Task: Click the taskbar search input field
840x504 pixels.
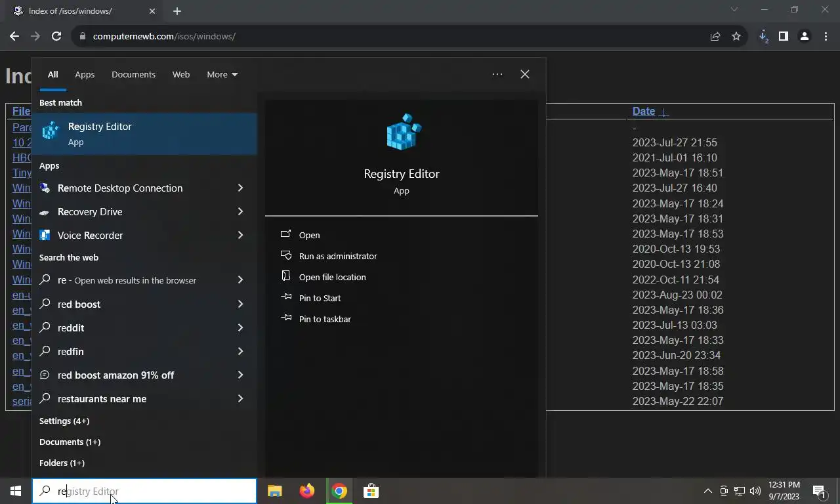Action: [x=144, y=491]
